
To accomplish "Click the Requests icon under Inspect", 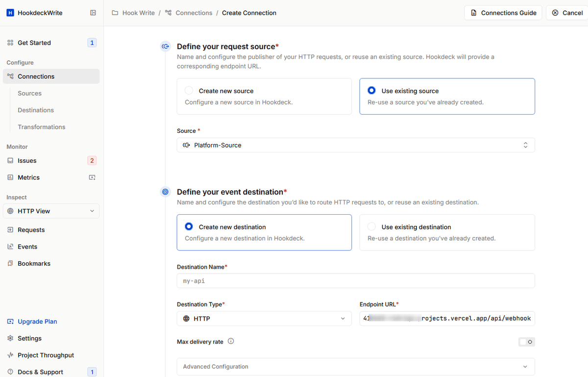I will pos(11,229).
